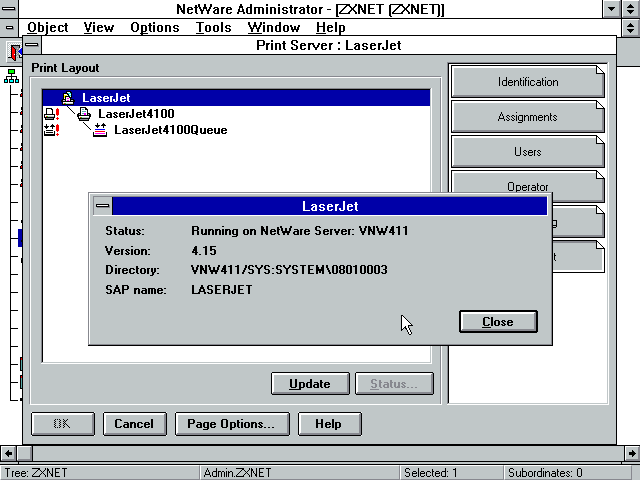
Task: Click the horizontal scrollbar thumb
Action: click(x=25, y=453)
